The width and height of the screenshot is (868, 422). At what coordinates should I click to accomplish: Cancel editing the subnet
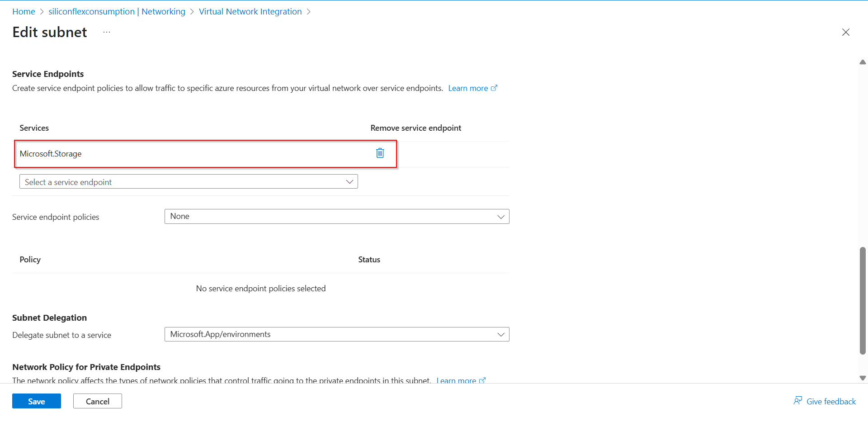click(97, 401)
